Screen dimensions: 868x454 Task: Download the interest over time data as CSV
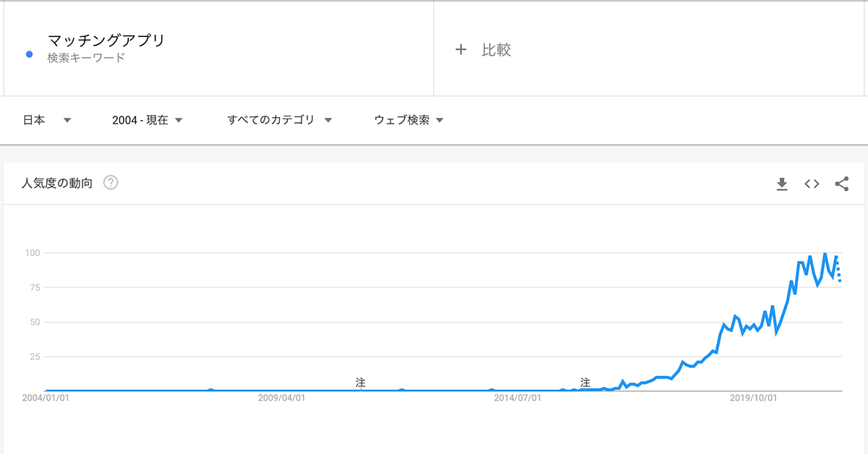pyautogui.click(x=781, y=184)
